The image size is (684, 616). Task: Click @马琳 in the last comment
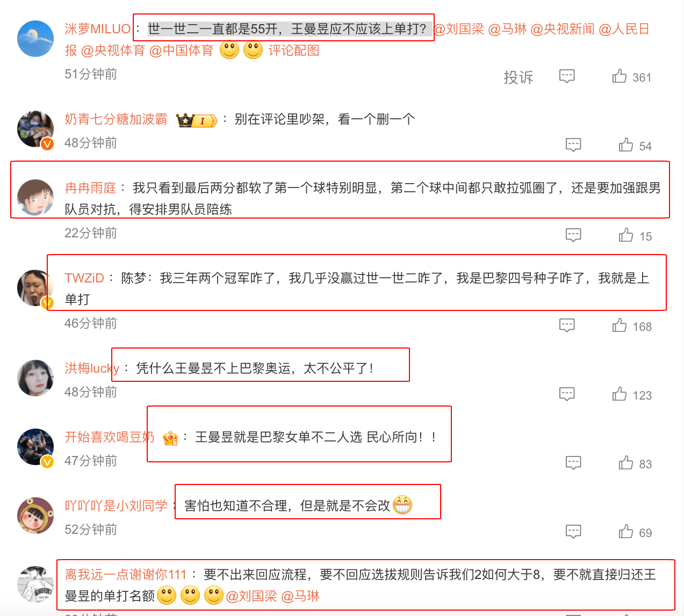(300, 596)
